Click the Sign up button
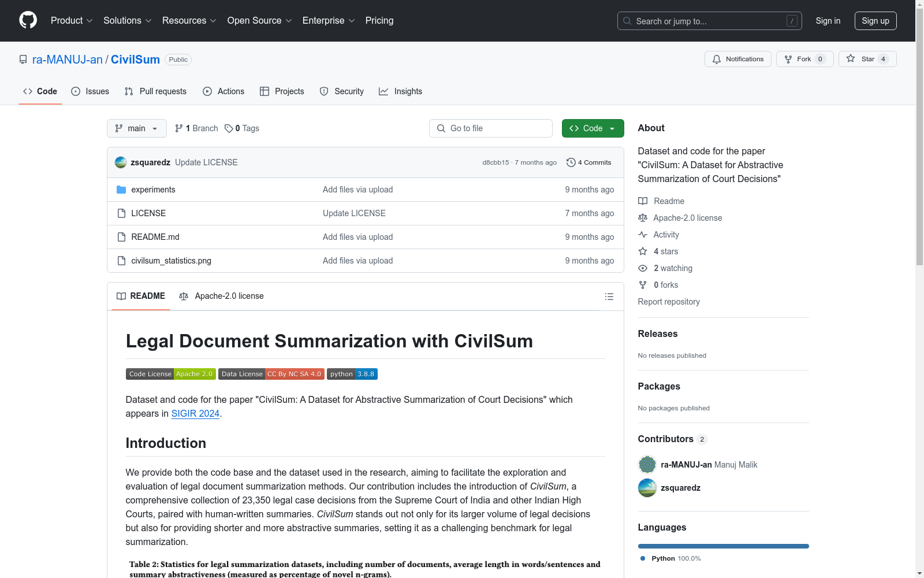924x578 pixels. tap(875, 21)
